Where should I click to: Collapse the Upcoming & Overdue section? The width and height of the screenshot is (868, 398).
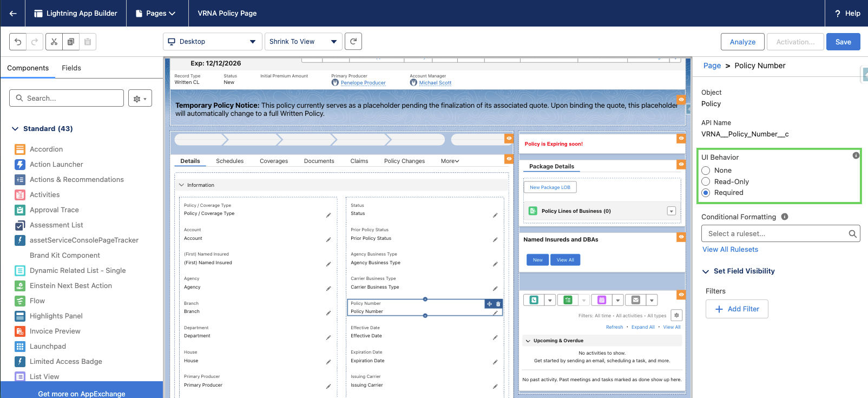point(528,341)
